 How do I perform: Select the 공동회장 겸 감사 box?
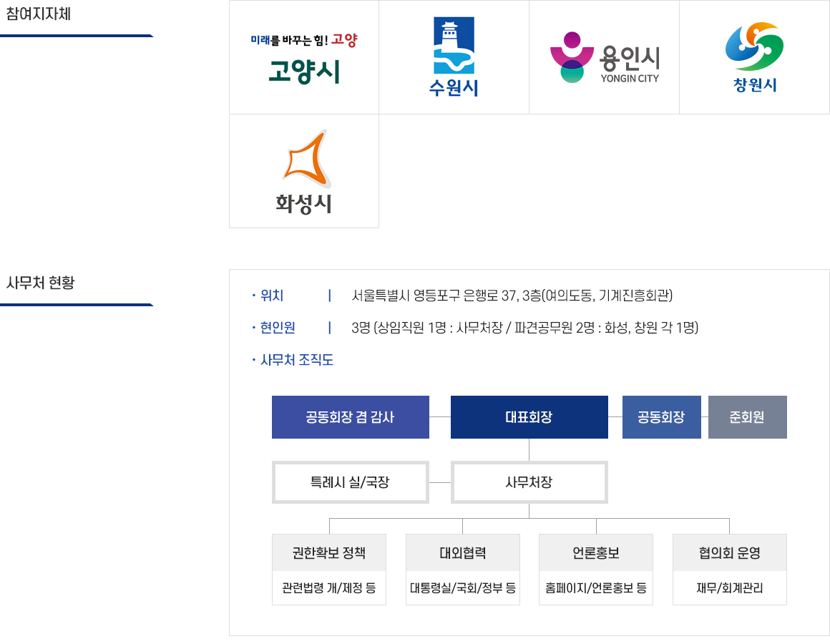(x=350, y=417)
